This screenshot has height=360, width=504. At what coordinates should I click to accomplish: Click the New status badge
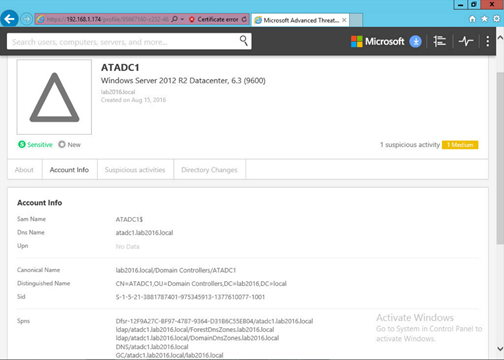tap(69, 144)
